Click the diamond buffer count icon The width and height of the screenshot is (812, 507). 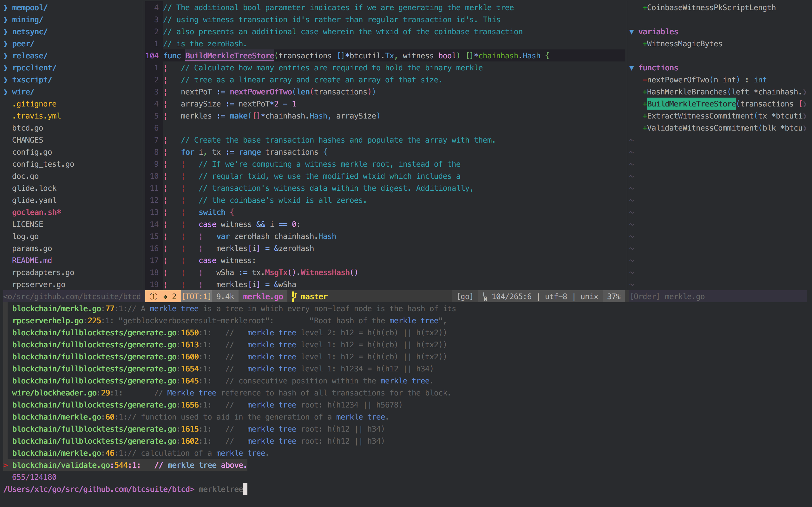166,297
